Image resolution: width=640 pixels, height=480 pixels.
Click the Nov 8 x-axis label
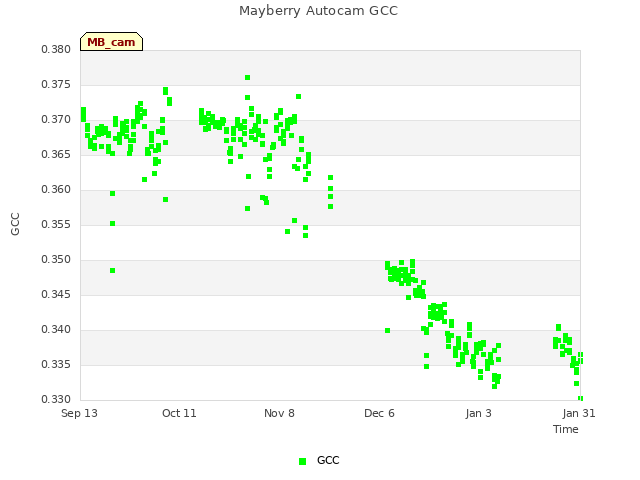(x=279, y=413)
